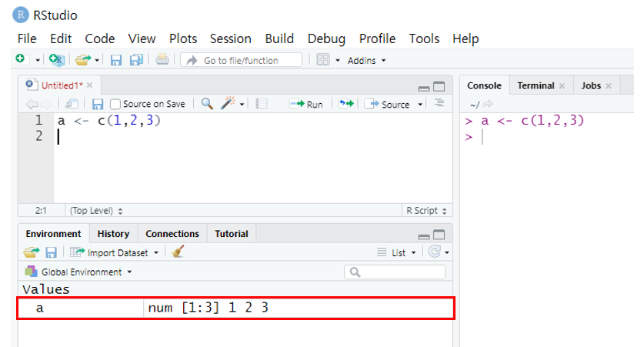The width and height of the screenshot is (644, 347).
Task: Open the (Top Level) scope selector
Action: pyautogui.click(x=96, y=211)
